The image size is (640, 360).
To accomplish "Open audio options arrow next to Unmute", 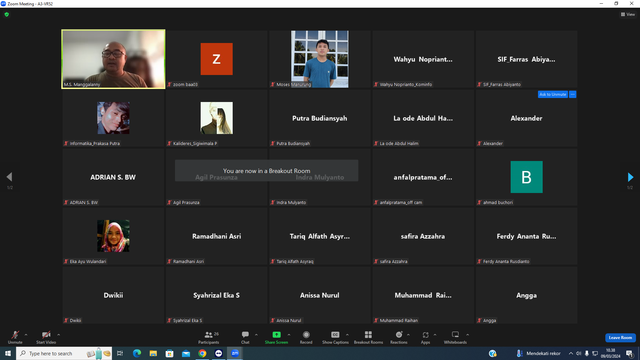I will coord(26,335).
